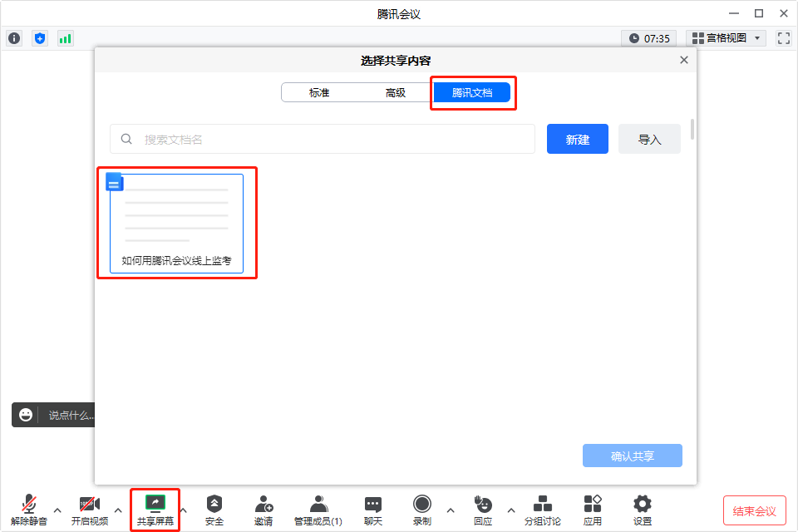Enter fullscreen mode icon
The height and width of the screenshot is (532, 798).
(x=784, y=38)
